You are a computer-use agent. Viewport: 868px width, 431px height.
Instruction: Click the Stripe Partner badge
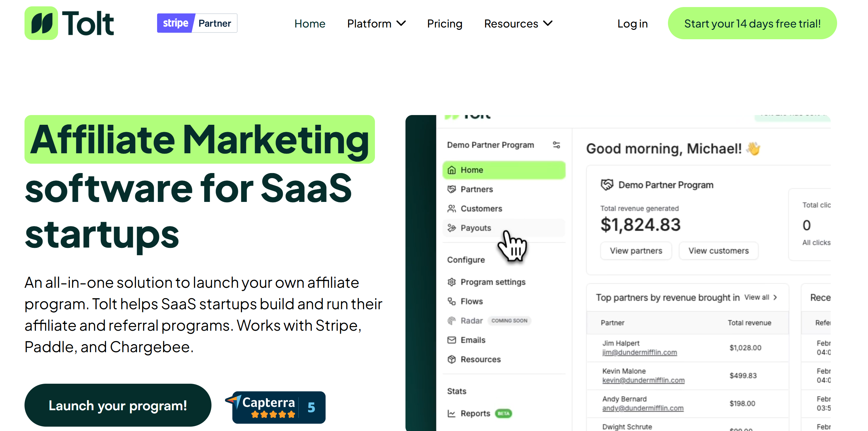click(x=197, y=23)
